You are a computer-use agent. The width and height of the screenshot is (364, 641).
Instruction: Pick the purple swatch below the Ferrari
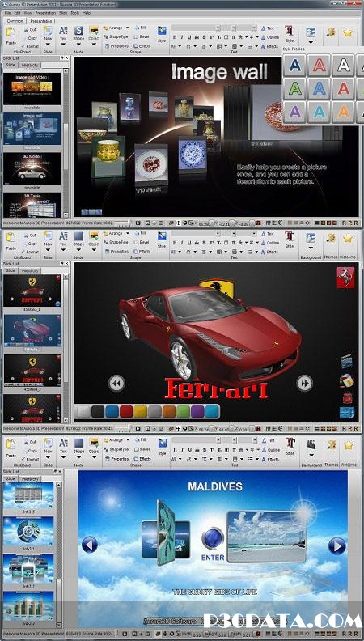coord(197,411)
